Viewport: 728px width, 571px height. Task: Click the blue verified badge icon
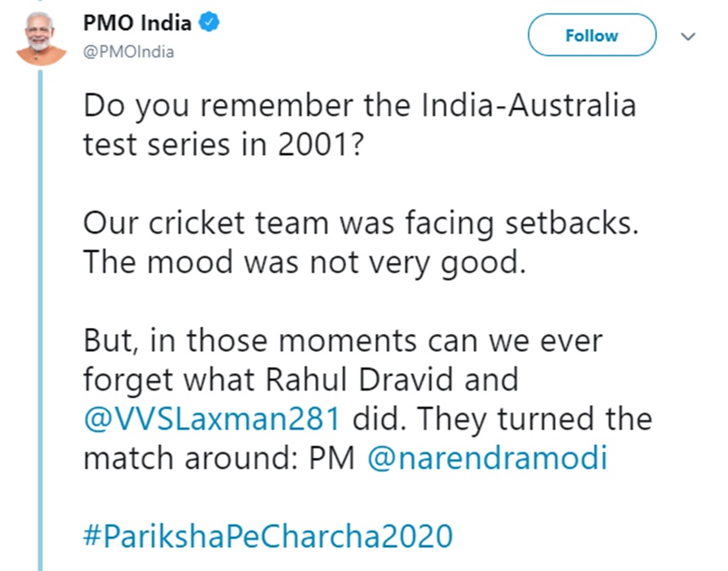click(210, 24)
